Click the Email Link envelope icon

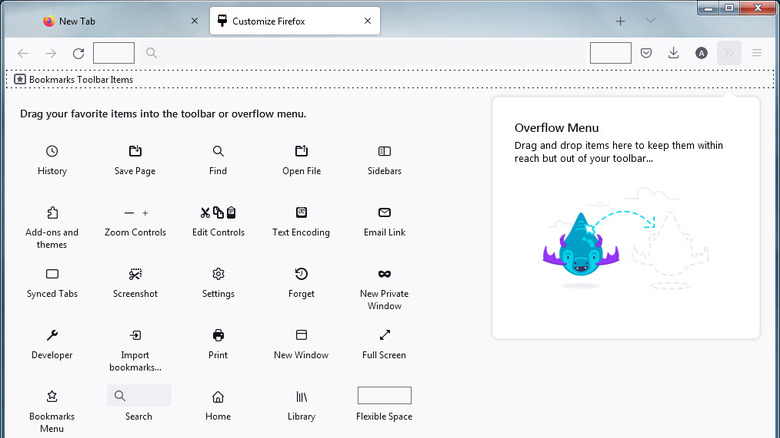point(384,212)
